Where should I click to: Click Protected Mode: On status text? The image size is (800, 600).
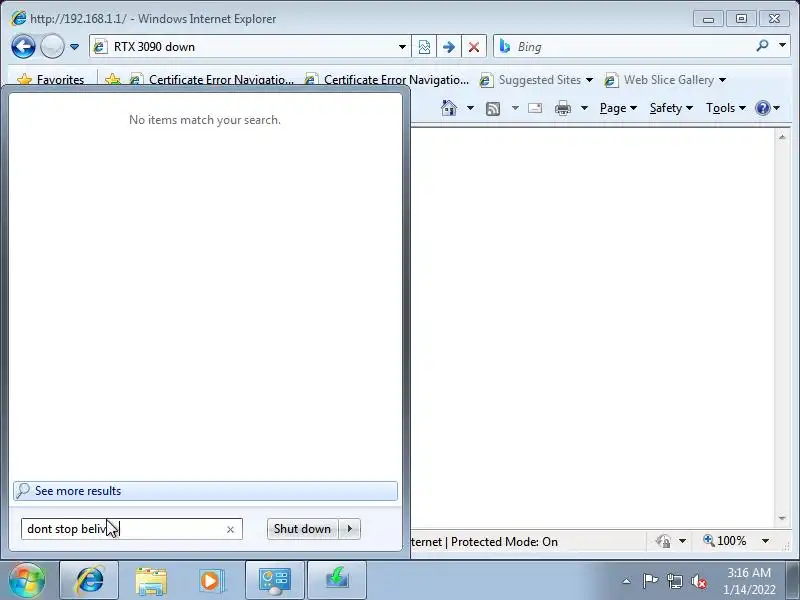[504, 542]
